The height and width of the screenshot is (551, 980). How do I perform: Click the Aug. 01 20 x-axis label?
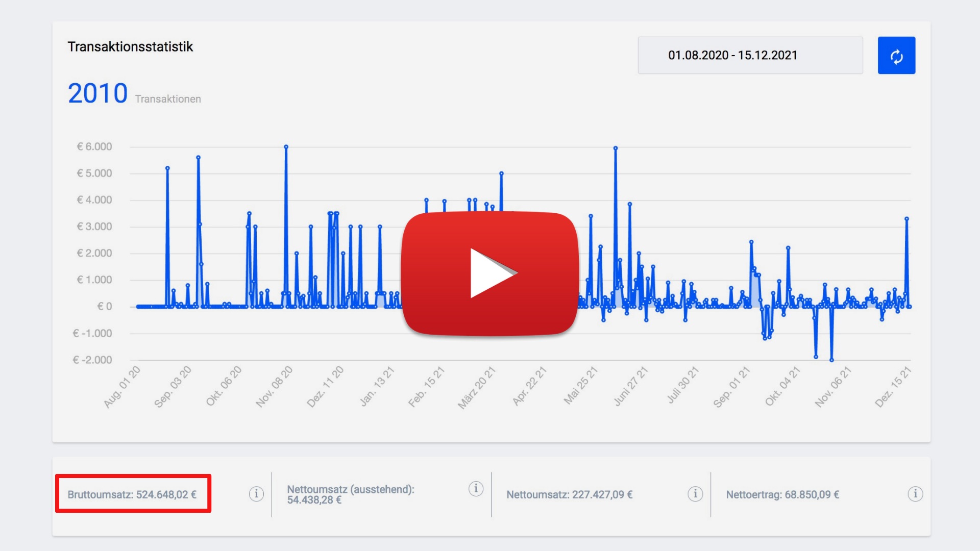121,387
